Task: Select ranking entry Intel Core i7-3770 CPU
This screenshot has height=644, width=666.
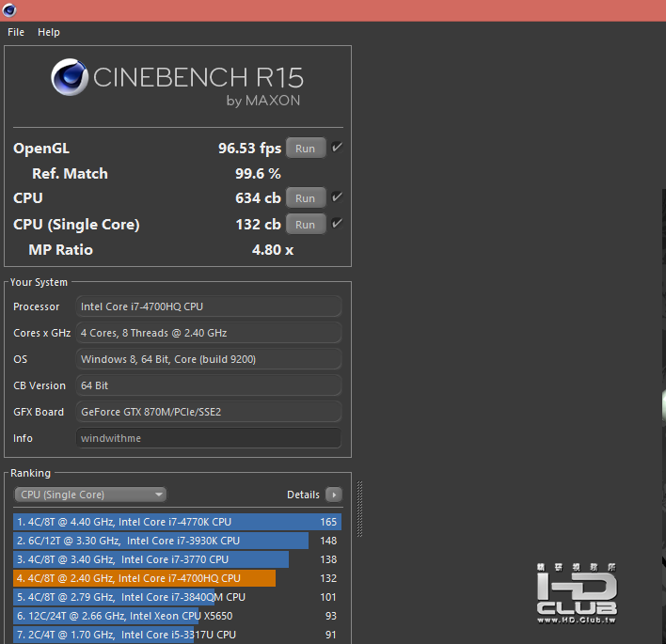Action: pos(177,559)
